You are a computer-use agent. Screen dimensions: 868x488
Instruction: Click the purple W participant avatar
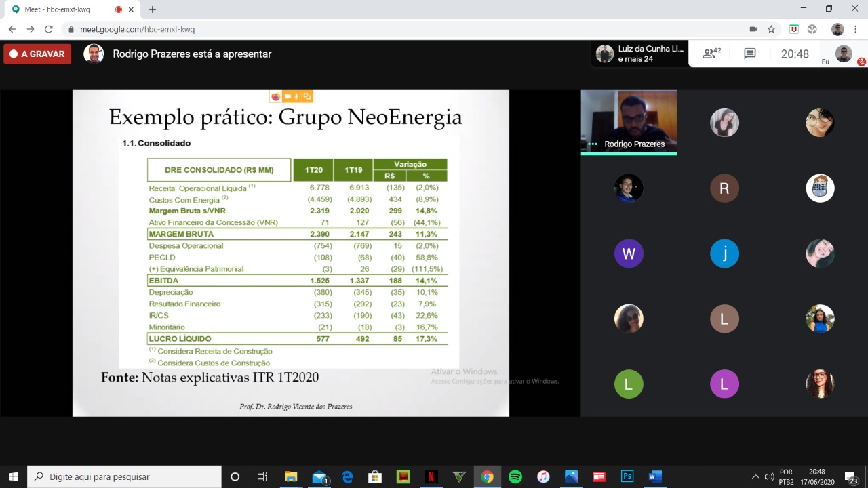pos(628,253)
